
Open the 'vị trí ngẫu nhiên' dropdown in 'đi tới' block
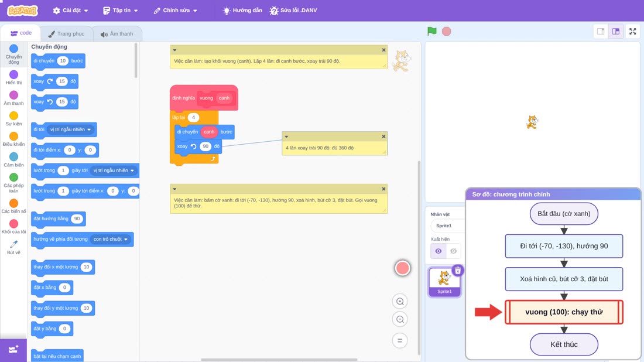(x=71, y=129)
